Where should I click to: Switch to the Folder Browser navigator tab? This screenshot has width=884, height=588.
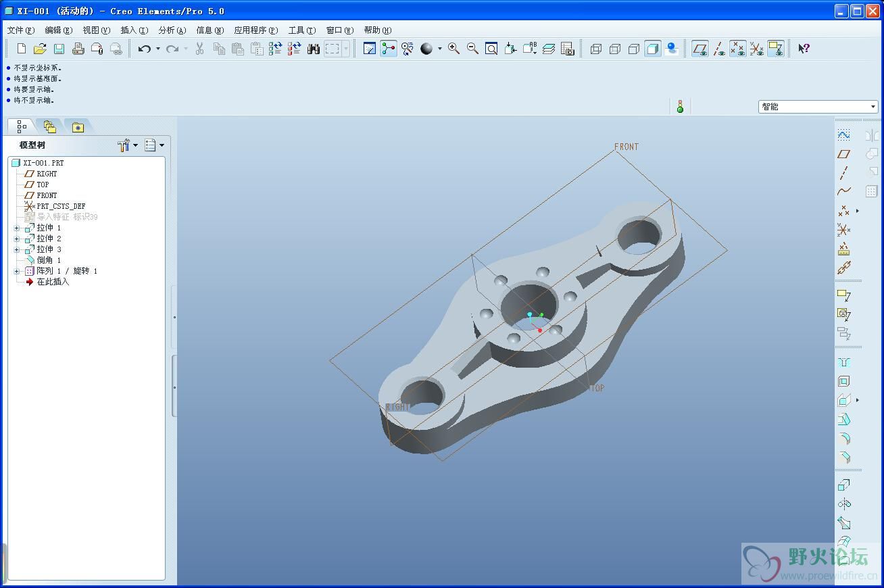(49, 126)
